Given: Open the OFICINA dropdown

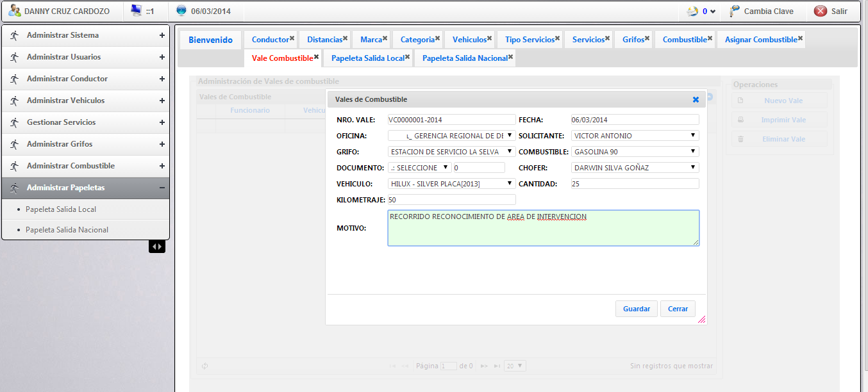Looking at the screenshot, I should (x=452, y=136).
